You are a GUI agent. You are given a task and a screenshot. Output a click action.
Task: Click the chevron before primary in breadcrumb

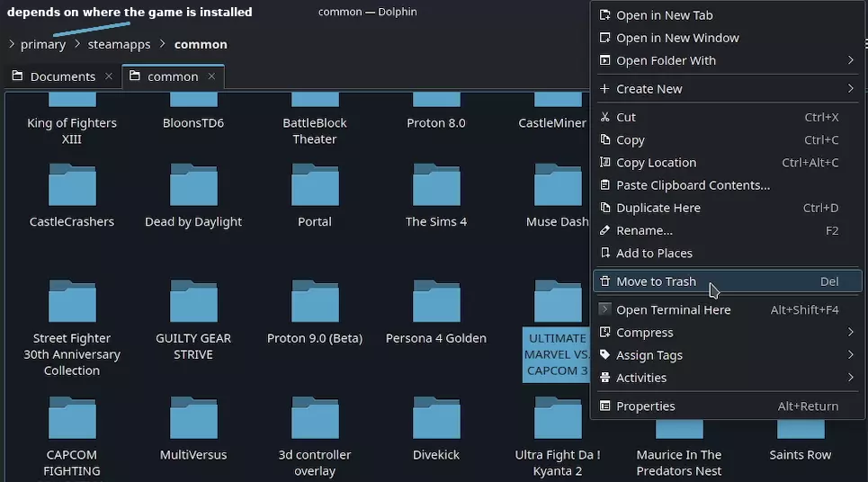pyautogui.click(x=12, y=44)
